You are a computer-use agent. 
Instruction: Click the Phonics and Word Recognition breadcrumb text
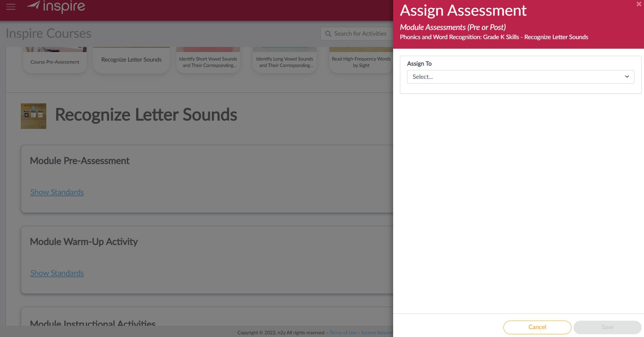tap(494, 37)
